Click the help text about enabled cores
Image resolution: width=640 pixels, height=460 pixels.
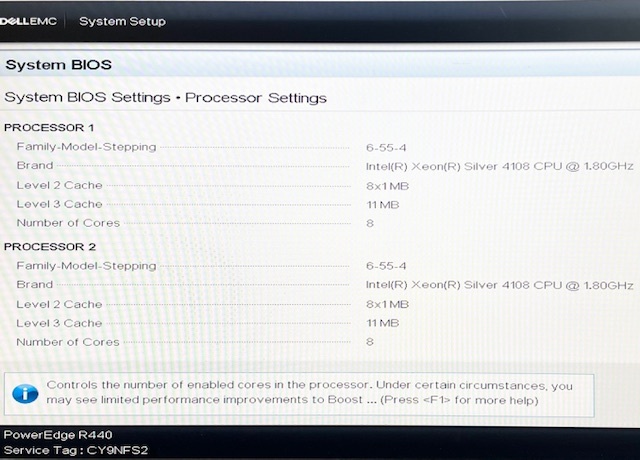click(309, 393)
